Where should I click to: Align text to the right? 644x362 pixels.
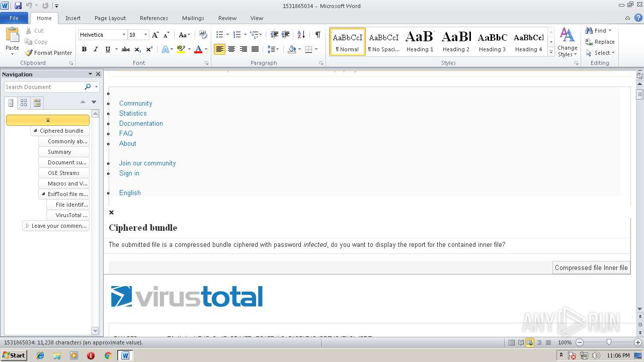click(244, 49)
